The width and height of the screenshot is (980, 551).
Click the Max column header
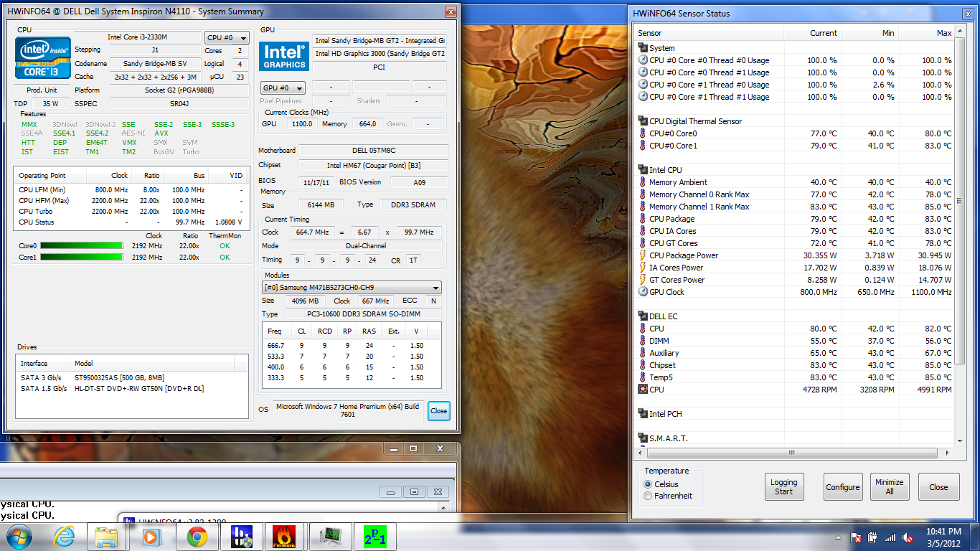pos(926,33)
